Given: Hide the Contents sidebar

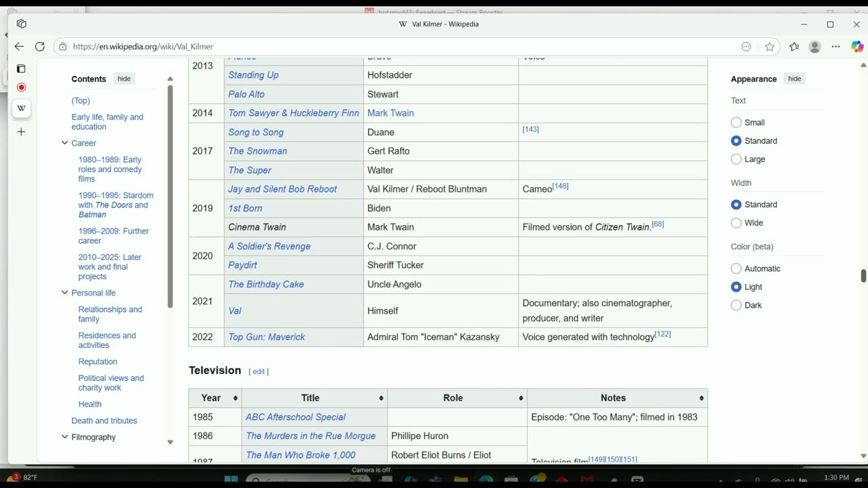Looking at the screenshot, I should (x=124, y=79).
